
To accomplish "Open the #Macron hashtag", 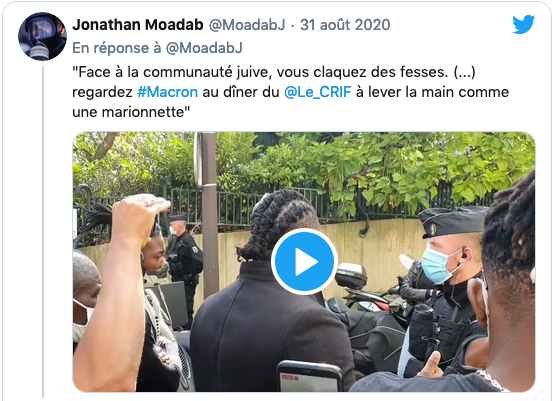I will [x=167, y=92].
